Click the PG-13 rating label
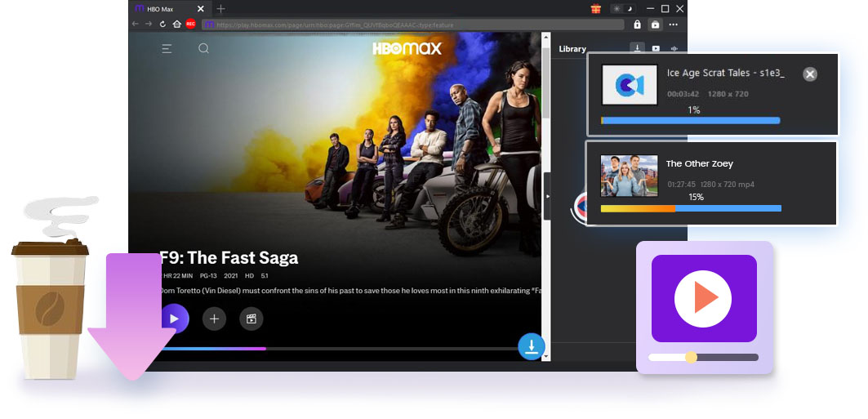The width and height of the screenshot is (868, 419). pos(207,275)
